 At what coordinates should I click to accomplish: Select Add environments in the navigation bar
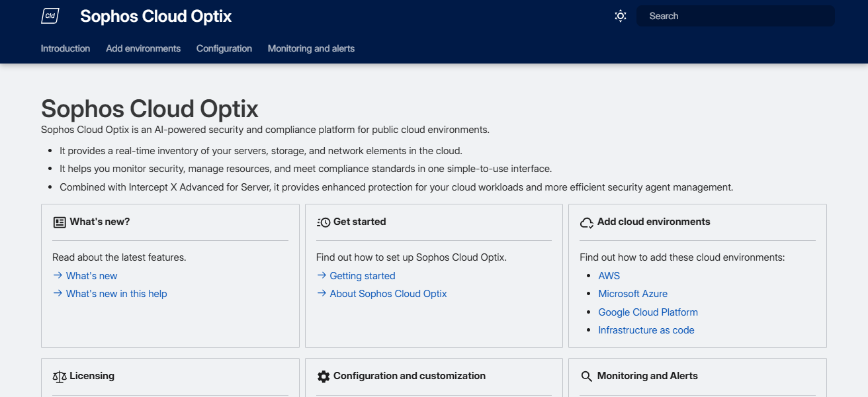pyautogui.click(x=143, y=48)
